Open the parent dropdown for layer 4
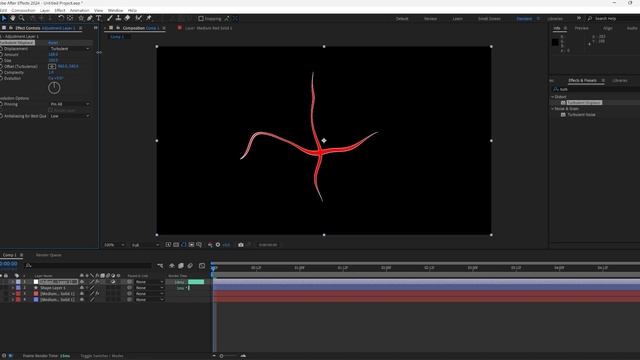Image resolution: width=640 pixels, height=360 pixels. click(x=149, y=300)
